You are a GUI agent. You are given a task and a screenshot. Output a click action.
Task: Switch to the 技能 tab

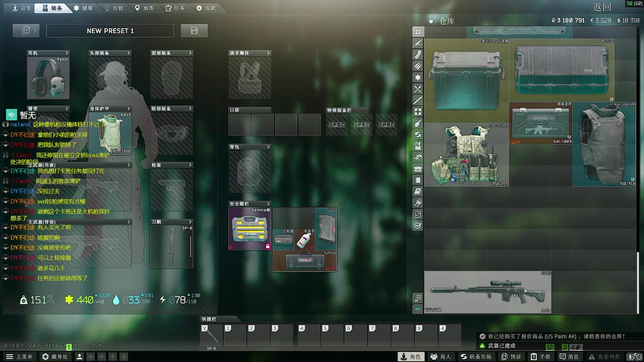114,8
